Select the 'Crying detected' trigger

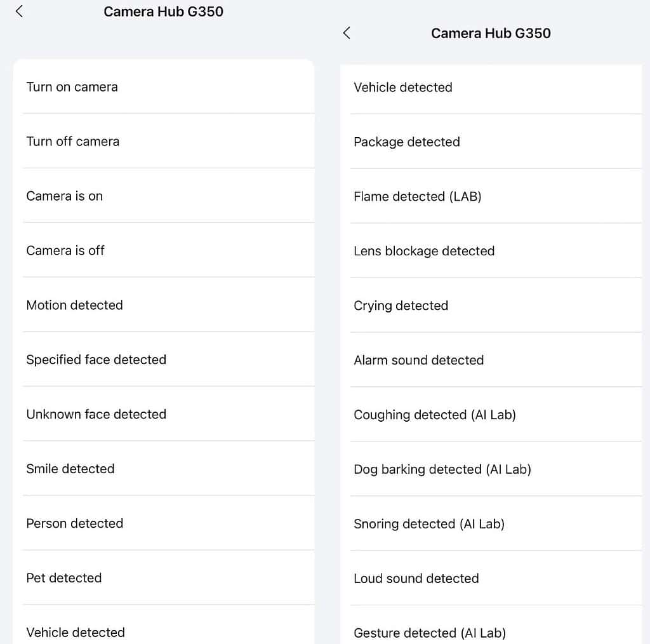[x=401, y=305]
